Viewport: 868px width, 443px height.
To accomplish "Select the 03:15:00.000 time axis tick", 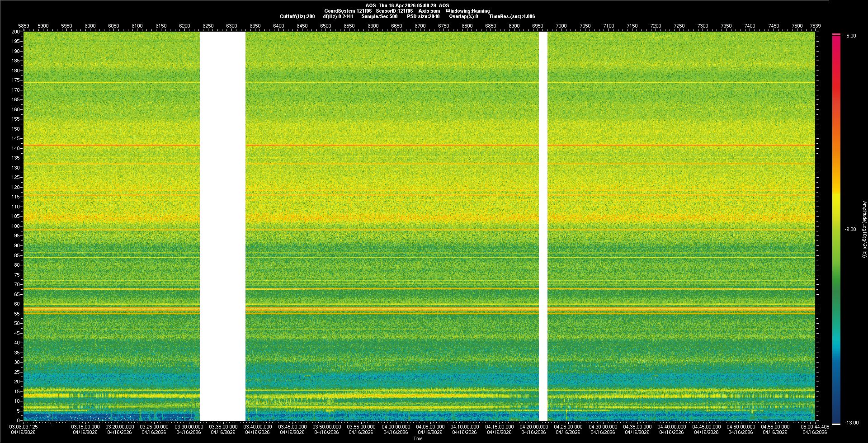I will pos(85,426).
